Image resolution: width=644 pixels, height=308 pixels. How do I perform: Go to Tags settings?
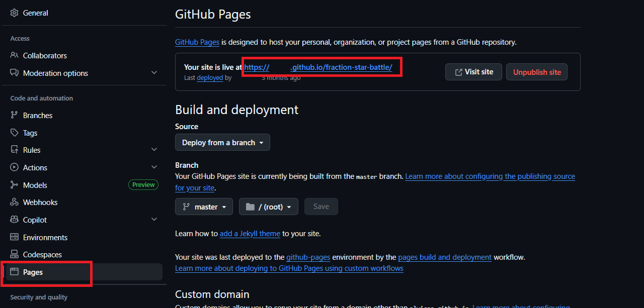[x=84, y=133]
